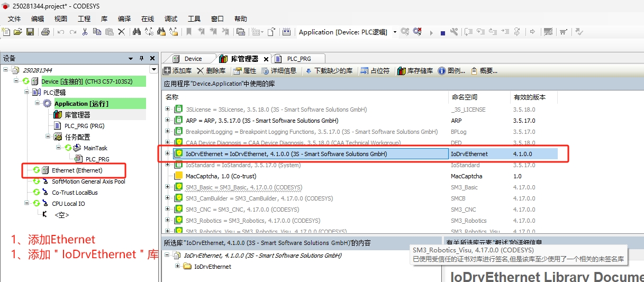Open the Edit (编辑) menu
This screenshot has height=282, width=644.
38,19
